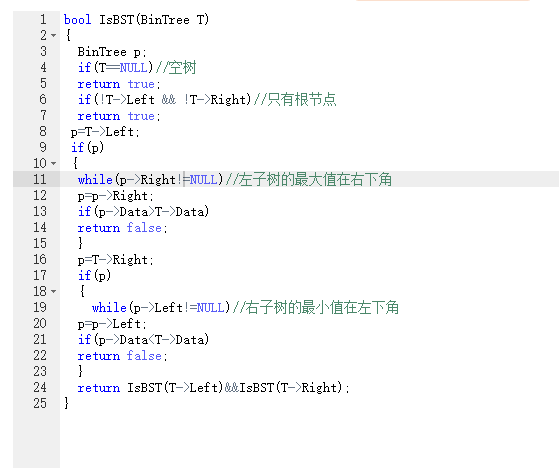Click 'return false;' on line 22

pyautogui.click(x=122, y=356)
